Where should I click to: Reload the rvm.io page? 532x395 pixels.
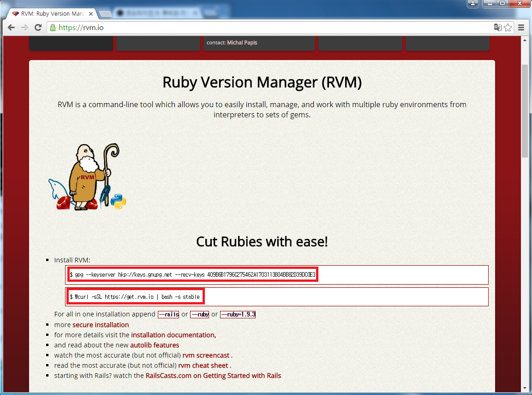point(38,28)
